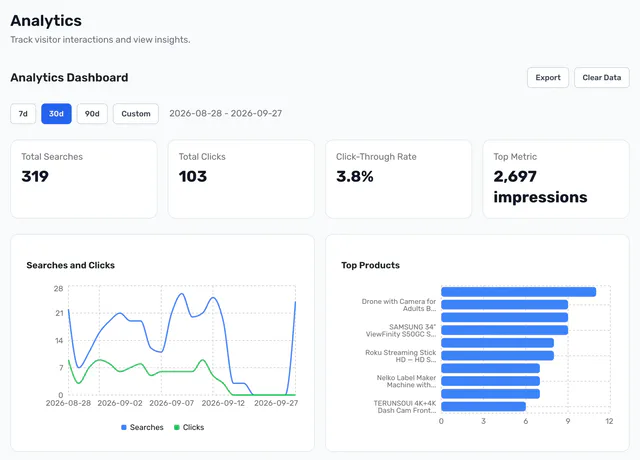Open the Custom date range option
The height and width of the screenshot is (460, 640).
(136, 113)
